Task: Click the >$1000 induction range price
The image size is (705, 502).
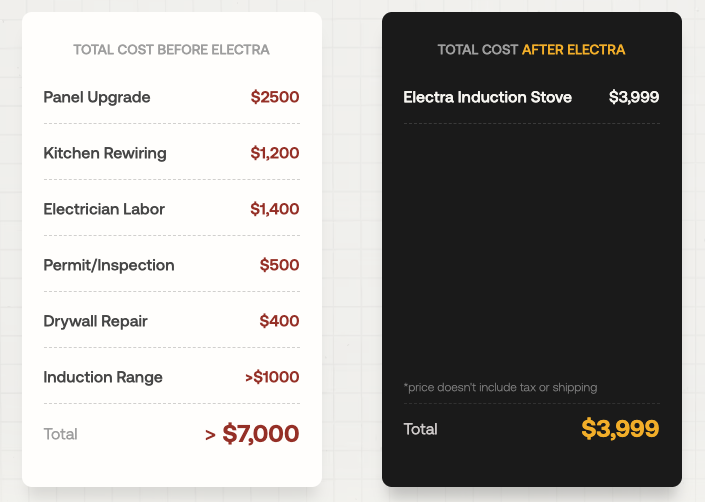Action: 272,377
